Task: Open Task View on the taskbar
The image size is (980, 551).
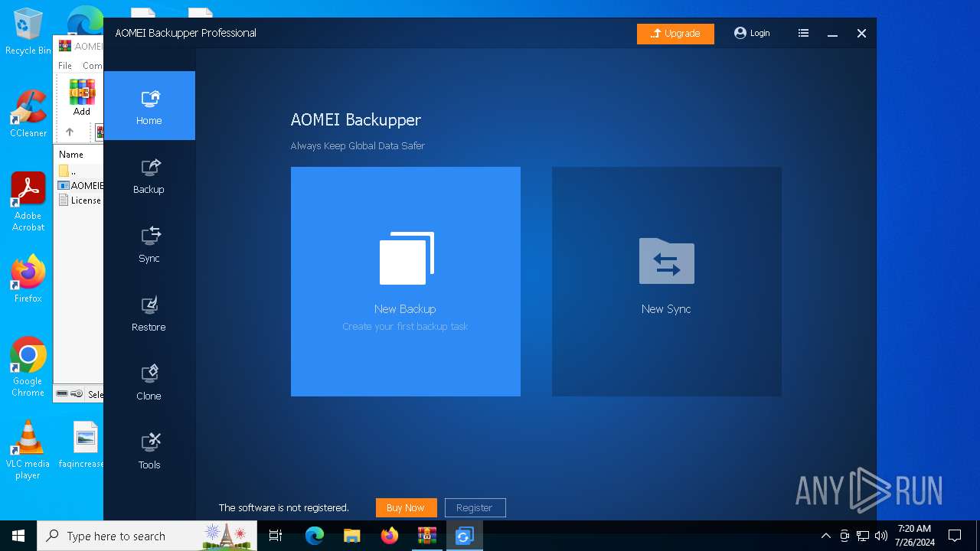Action: click(276, 536)
